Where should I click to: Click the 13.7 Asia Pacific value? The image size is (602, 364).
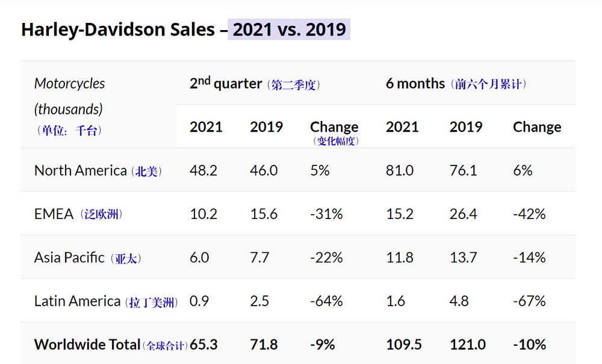click(x=463, y=258)
